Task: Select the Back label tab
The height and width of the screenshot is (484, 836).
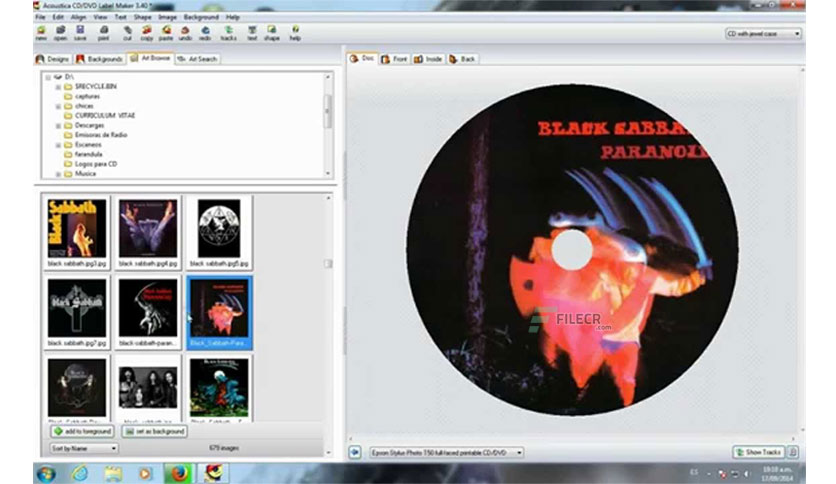Action: 462,59
